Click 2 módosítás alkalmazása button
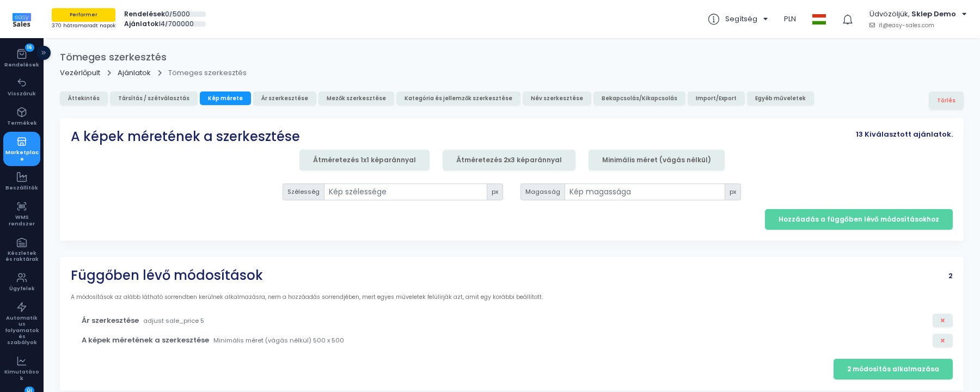This screenshot has width=980, height=392. (x=893, y=369)
